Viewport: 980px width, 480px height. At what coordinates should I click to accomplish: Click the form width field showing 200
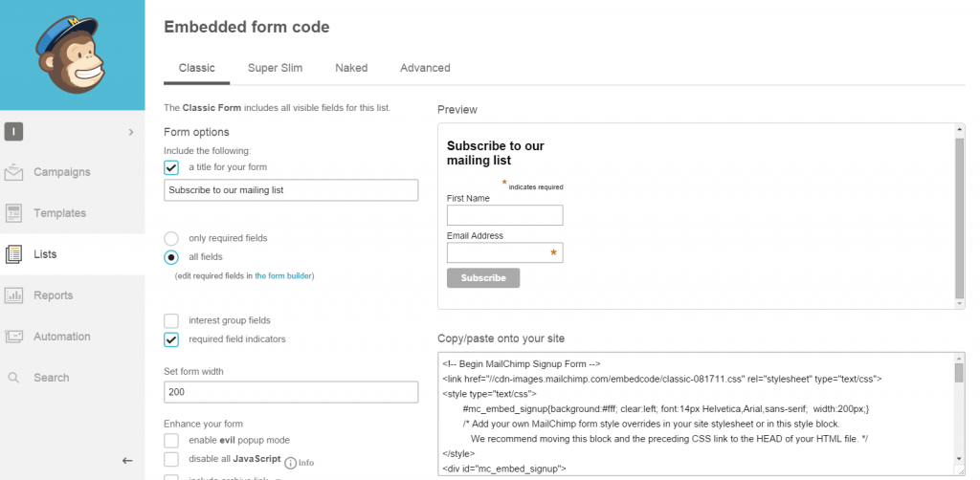click(291, 392)
